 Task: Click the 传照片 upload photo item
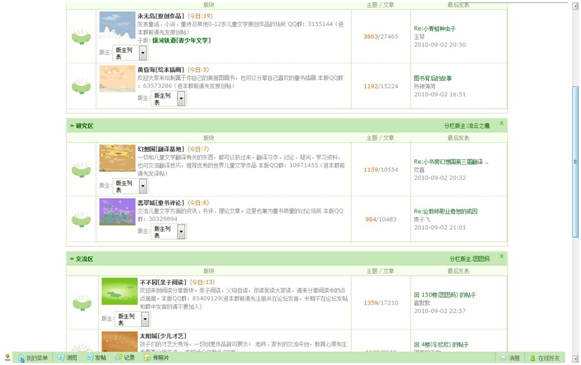(x=156, y=358)
